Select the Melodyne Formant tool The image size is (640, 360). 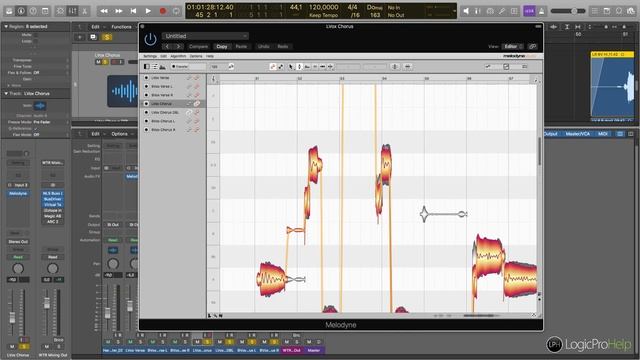[x=307, y=67]
